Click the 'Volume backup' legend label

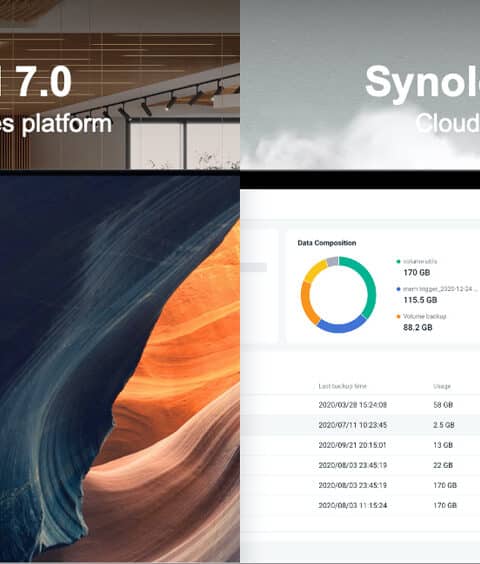pos(425,317)
